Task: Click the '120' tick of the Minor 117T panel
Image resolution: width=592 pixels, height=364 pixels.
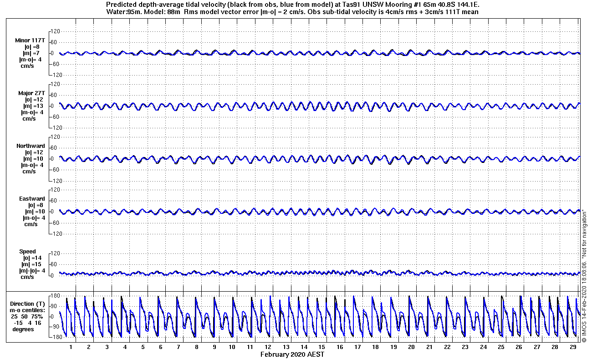Action: [x=55, y=31]
